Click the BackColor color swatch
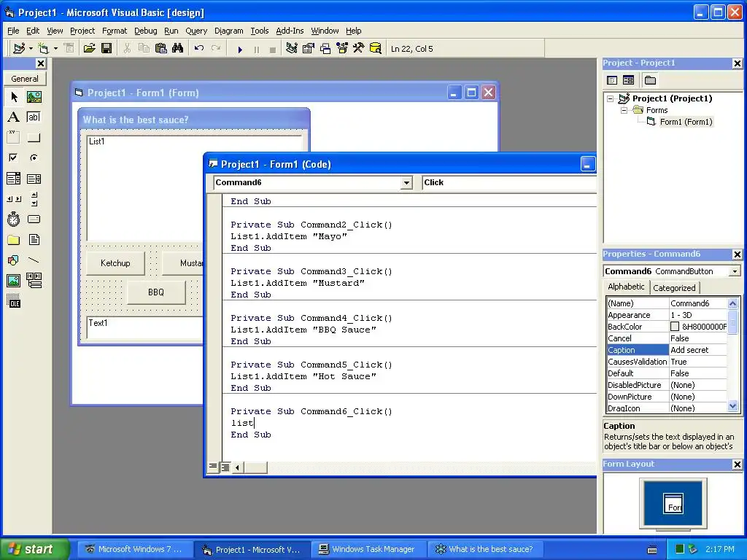747x560 pixels. coord(675,327)
